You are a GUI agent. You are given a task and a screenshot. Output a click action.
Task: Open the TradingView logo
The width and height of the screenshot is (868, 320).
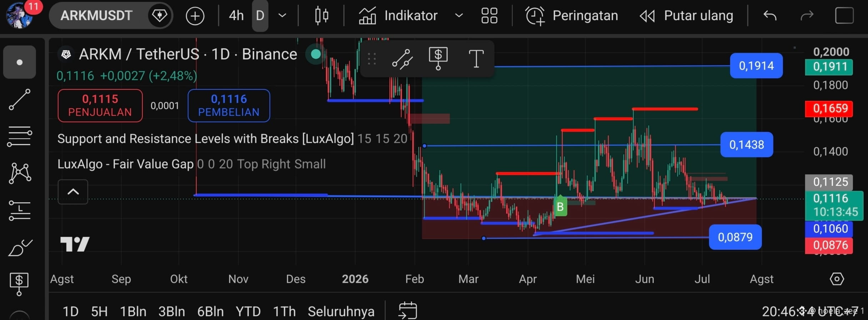coord(75,244)
